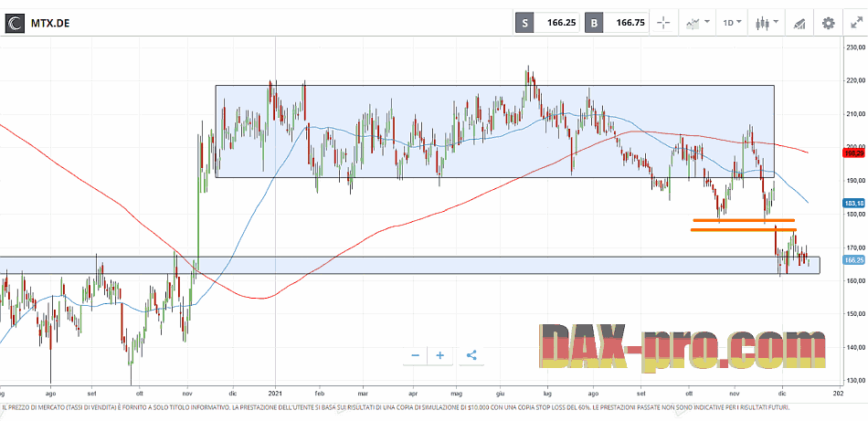The image size is (868, 421).
Task: Click the 200,00 price axis label
Action: point(855,148)
